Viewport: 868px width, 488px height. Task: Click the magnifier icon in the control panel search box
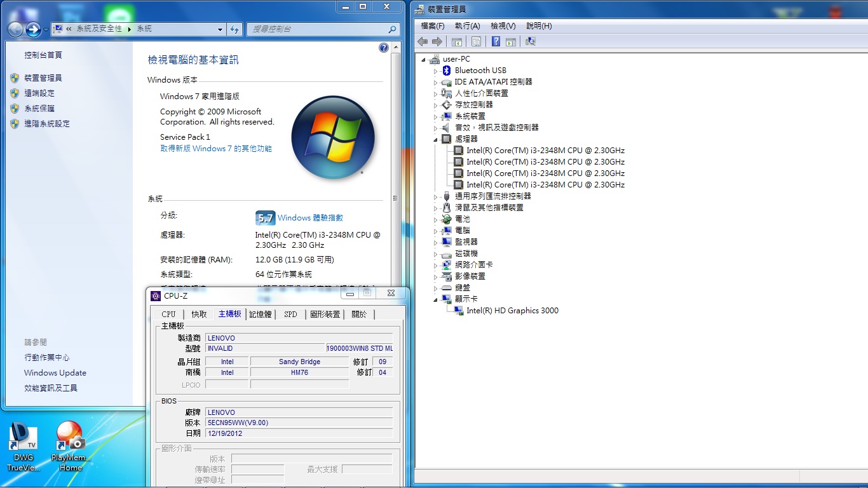tap(392, 29)
